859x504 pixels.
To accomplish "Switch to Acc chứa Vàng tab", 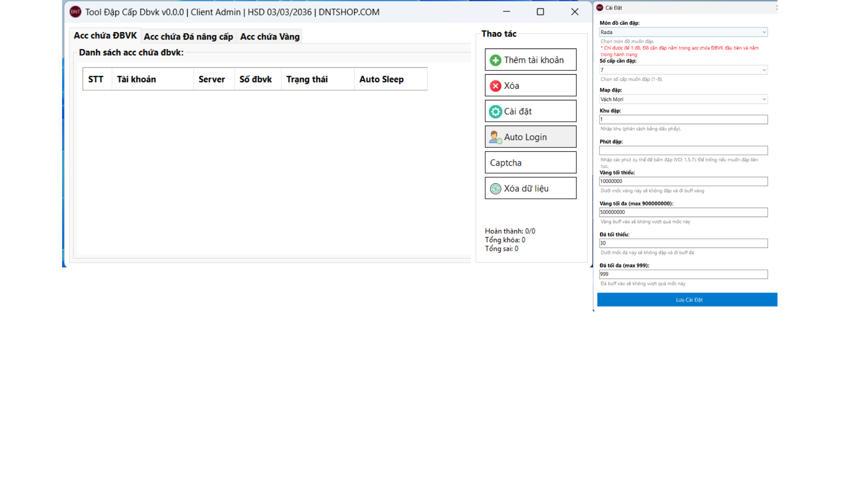I will [x=269, y=36].
